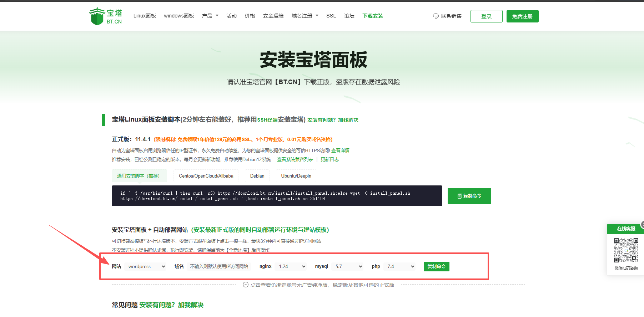The image size is (644, 317).
Task: Select the 通用安装脚本（推荐） tab
Action: [x=139, y=176]
